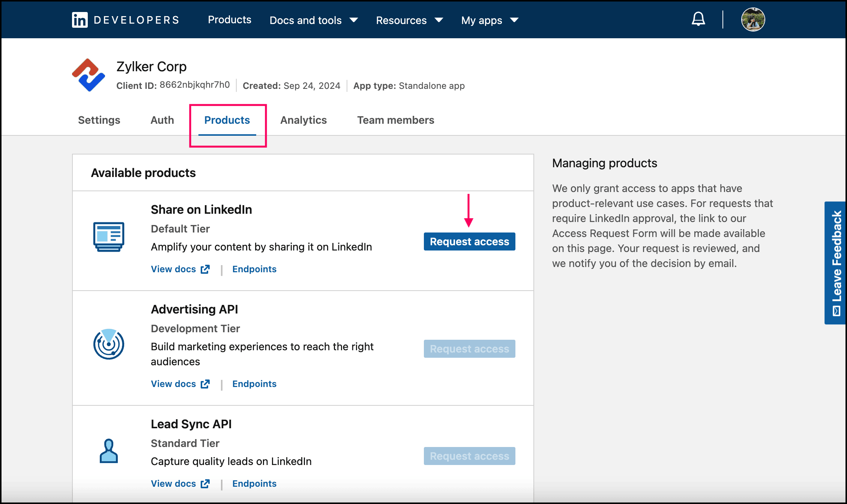This screenshot has width=847, height=504.
Task: Open Endpoints link under Share on LinkedIn
Action: pyautogui.click(x=254, y=269)
